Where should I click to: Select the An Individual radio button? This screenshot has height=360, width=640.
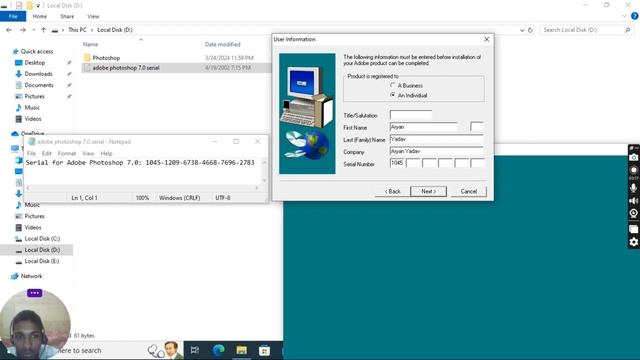click(x=393, y=95)
